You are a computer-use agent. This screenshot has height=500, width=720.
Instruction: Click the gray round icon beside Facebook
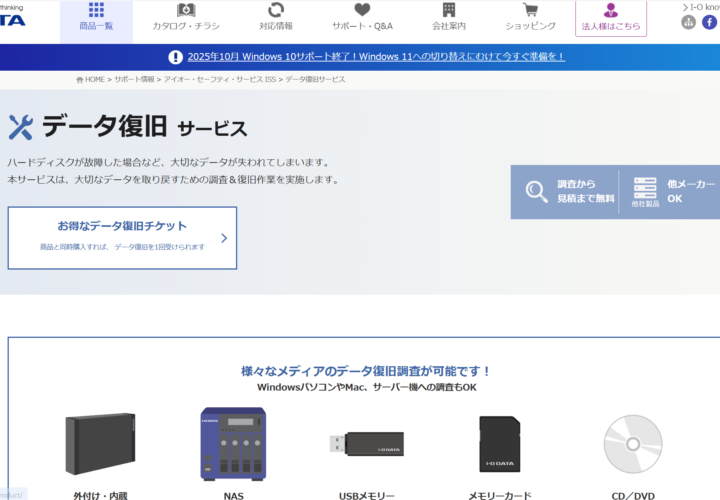point(688,22)
